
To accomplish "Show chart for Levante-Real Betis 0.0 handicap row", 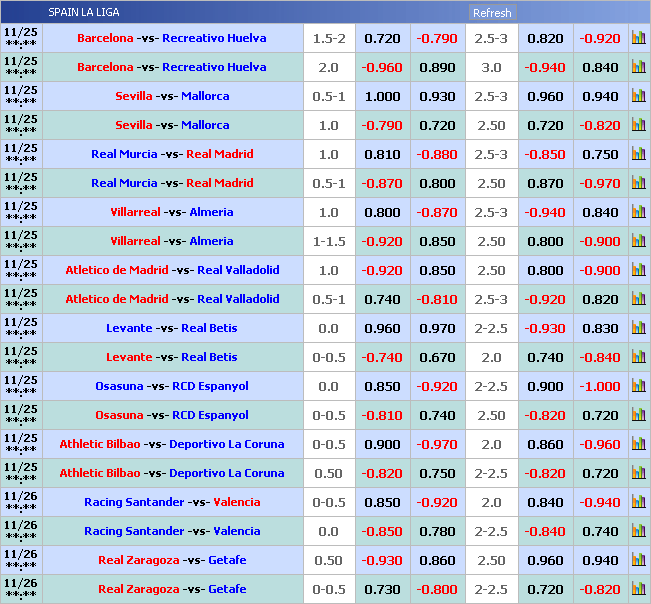I will [x=638, y=329].
